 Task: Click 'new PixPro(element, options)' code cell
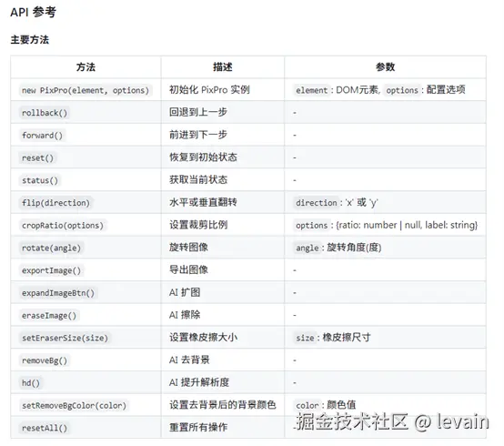coord(86,90)
